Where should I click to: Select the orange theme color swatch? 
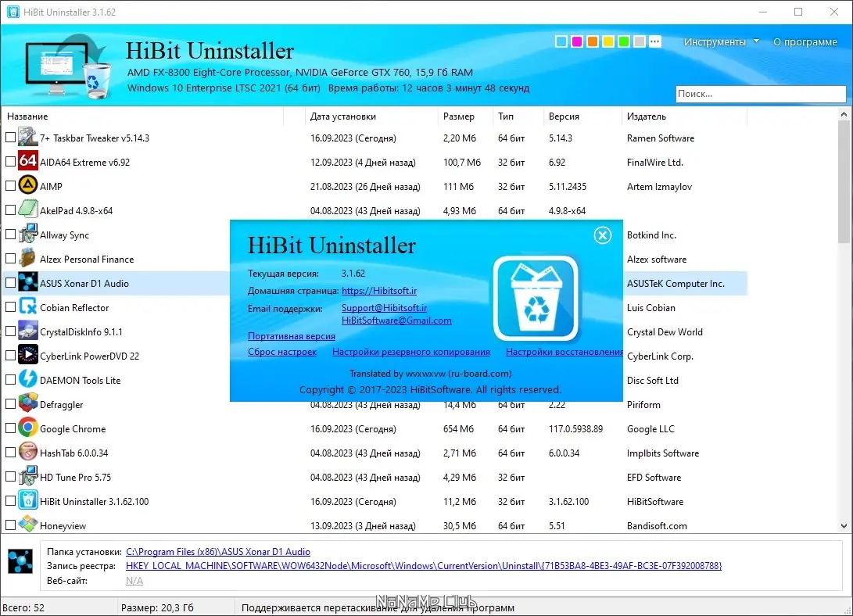click(593, 41)
